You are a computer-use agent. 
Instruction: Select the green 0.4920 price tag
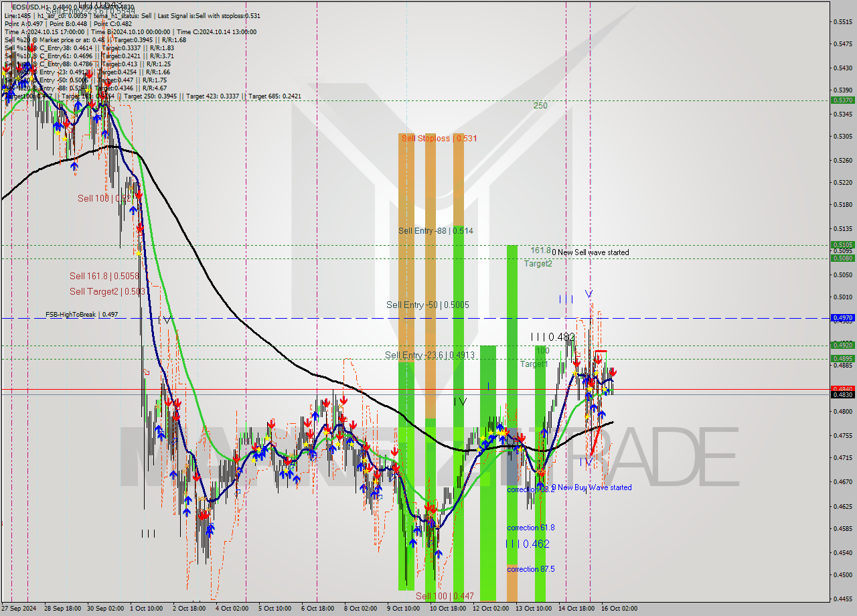(842, 345)
